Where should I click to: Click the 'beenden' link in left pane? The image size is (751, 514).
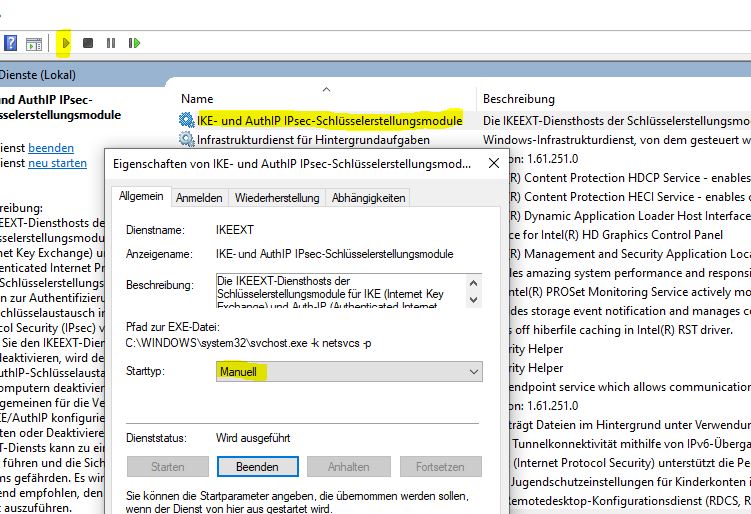(x=51, y=148)
